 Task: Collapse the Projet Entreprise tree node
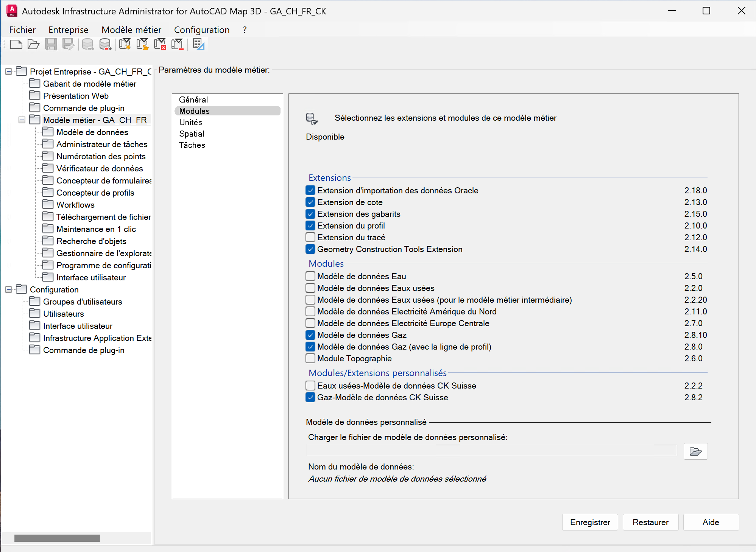9,72
